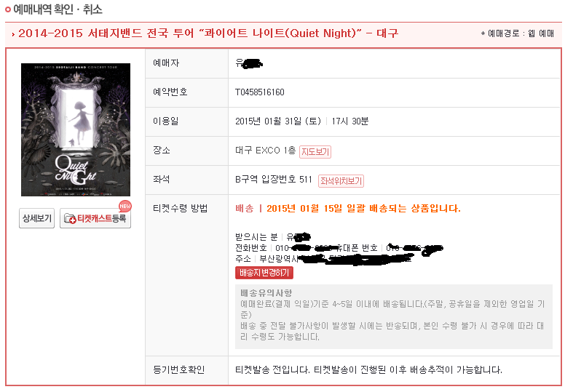Viewport: 565px width, 392px height.
Task: Click the 예매경로 : 웹 예매 text
Action: pos(518,33)
